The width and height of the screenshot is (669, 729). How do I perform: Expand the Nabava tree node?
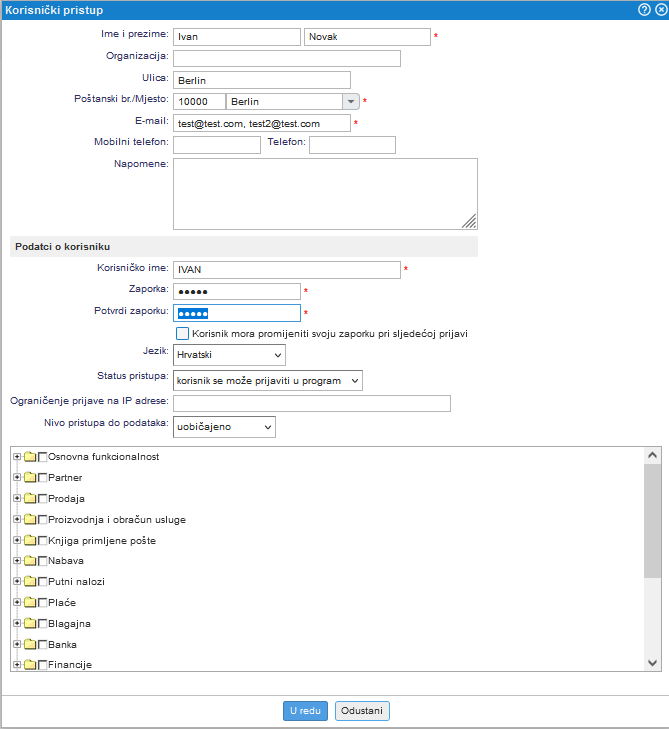pos(17,561)
